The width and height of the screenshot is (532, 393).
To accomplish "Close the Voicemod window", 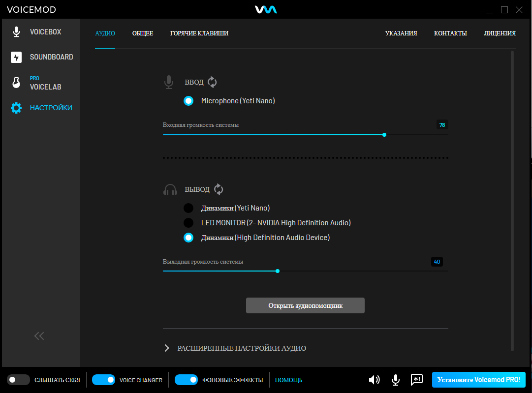I will [x=519, y=10].
